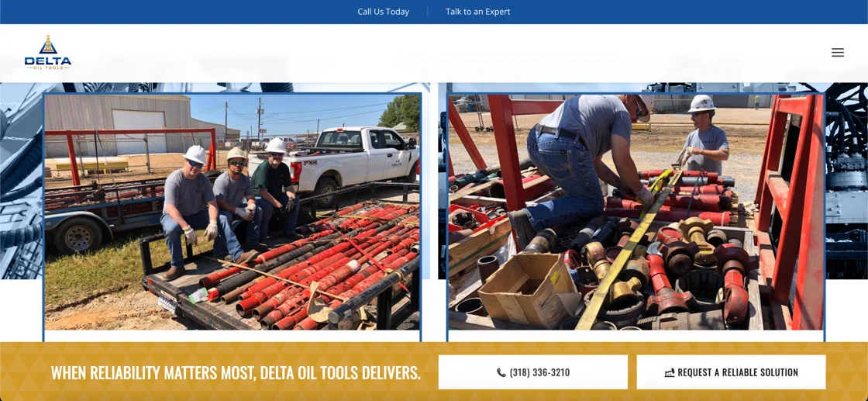Viewport: 868px width, 401px height.
Task: Open the photo of three seated workers
Action: tap(232, 212)
